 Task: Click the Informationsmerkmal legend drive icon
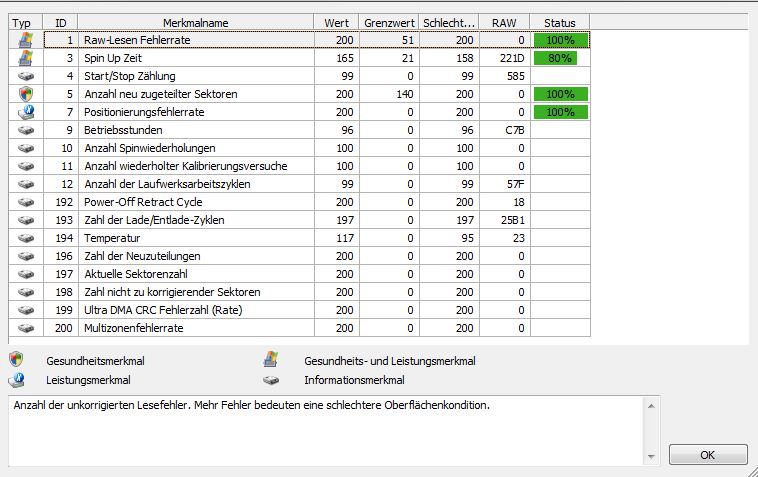tap(271, 380)
